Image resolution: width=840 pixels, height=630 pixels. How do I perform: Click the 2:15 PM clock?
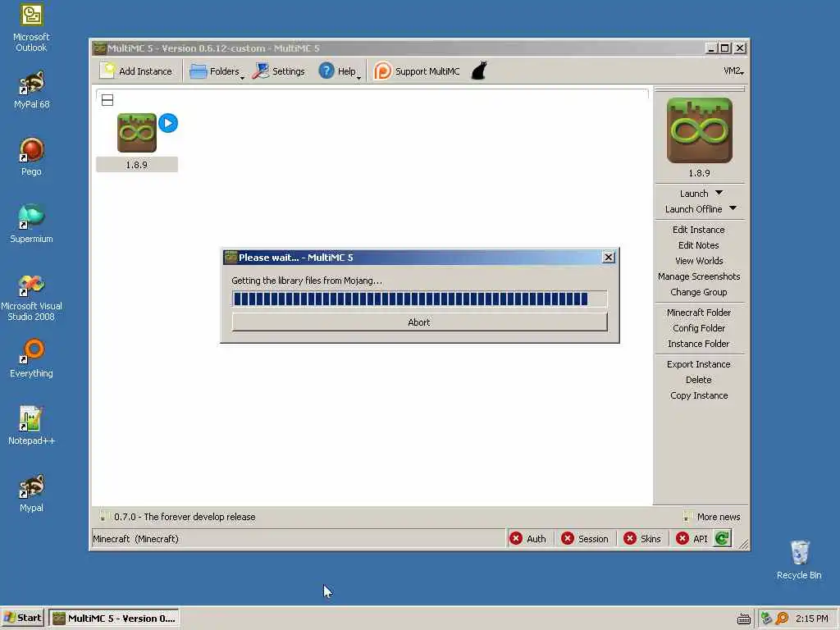[x=811, y=619]
